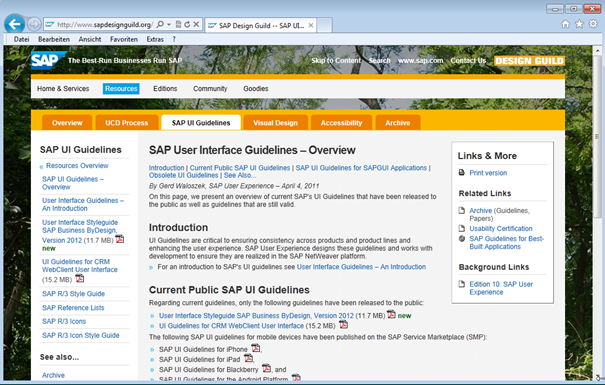Click PDF icon after main CRM WebClient link
The width and height of the screenshot is (605, 385).
tap(343, 325)
